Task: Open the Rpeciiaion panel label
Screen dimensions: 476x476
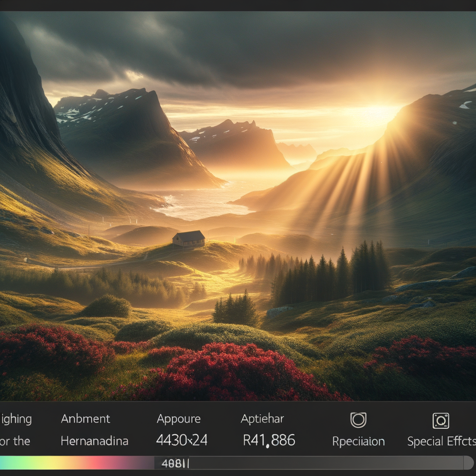Action: coord(358,442)
